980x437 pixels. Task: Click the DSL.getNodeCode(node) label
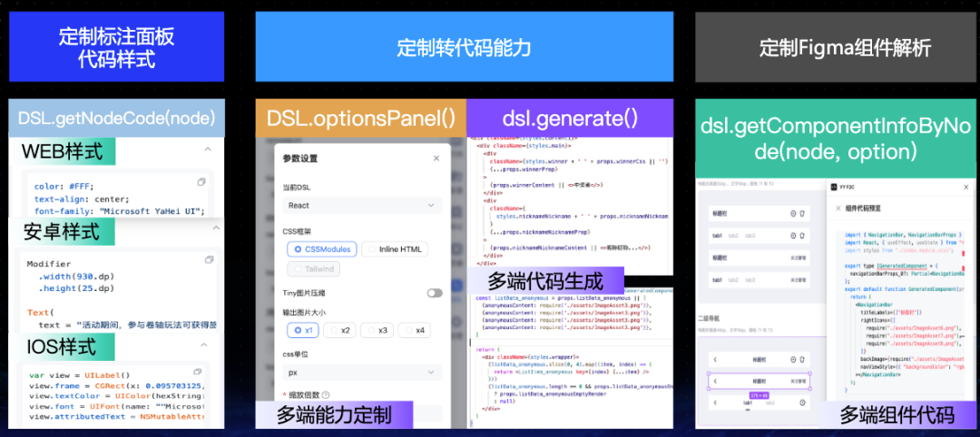click(x=117, y=117)
